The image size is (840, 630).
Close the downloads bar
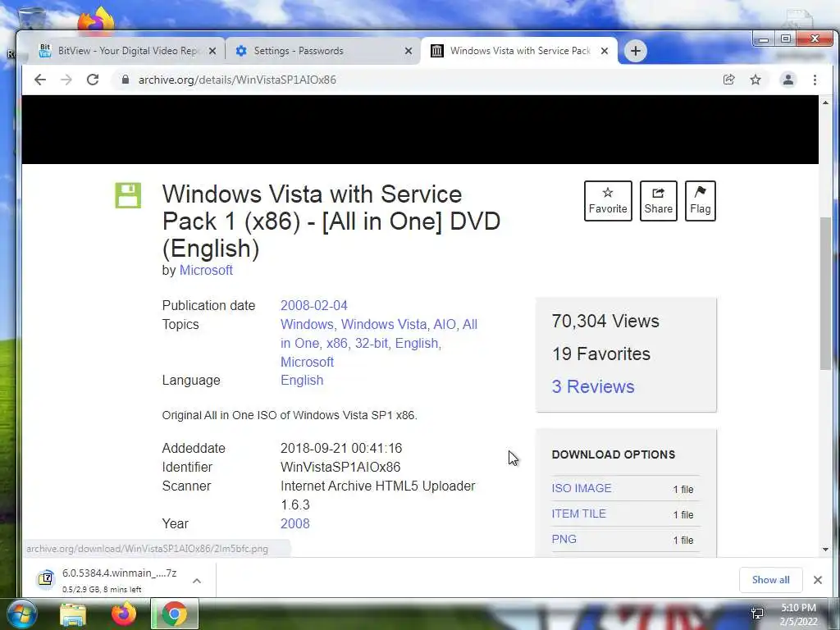(818, 580)
